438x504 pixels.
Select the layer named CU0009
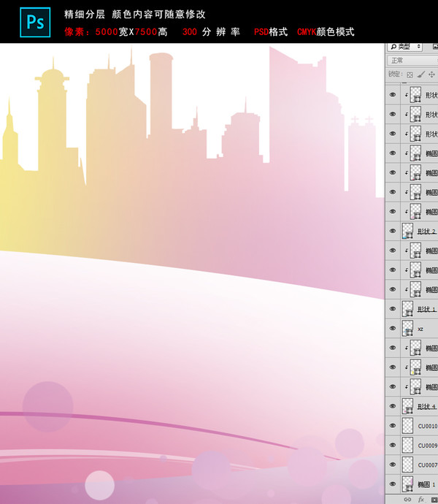point(427,446)
